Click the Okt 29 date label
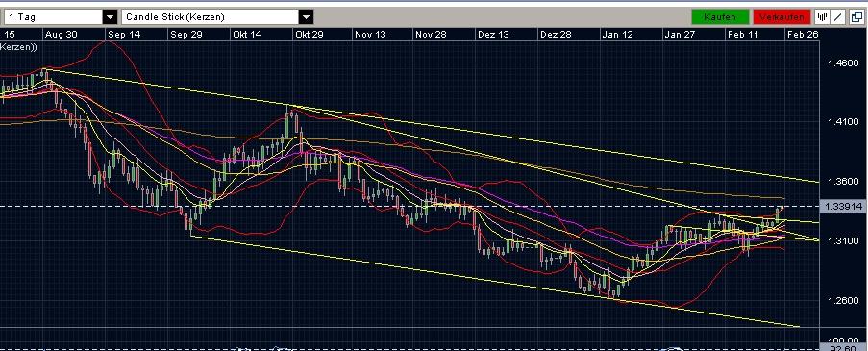 [x=310, y=35]
